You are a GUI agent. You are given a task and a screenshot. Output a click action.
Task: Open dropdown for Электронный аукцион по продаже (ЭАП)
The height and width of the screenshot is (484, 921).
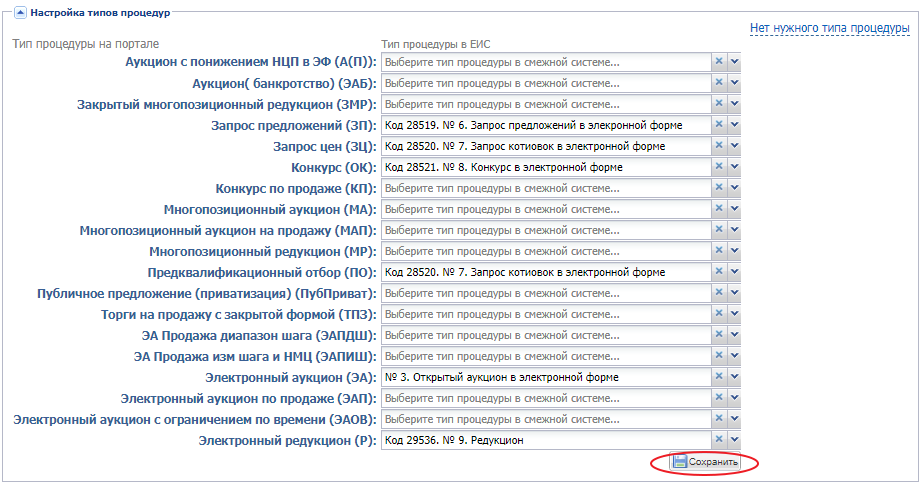point(734,398)
